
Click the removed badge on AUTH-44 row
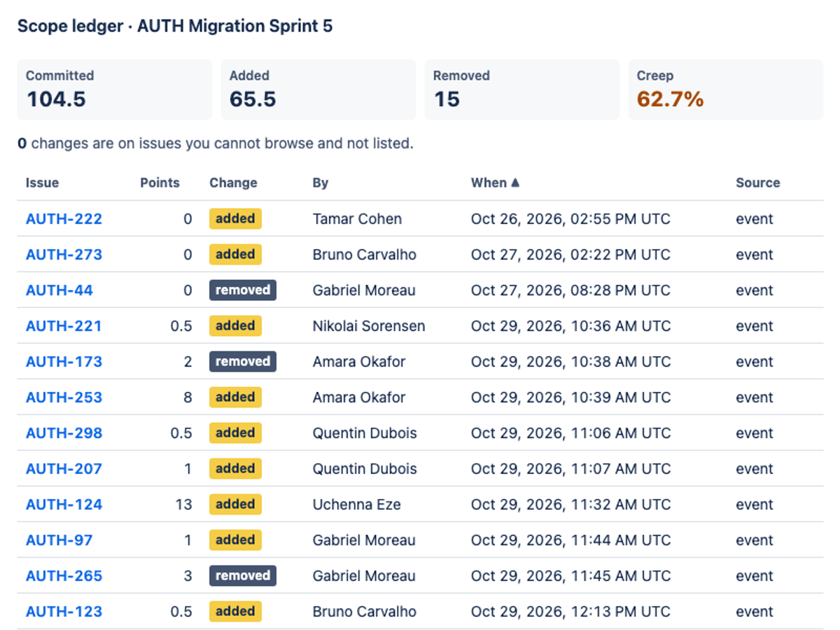pos(243,290)
